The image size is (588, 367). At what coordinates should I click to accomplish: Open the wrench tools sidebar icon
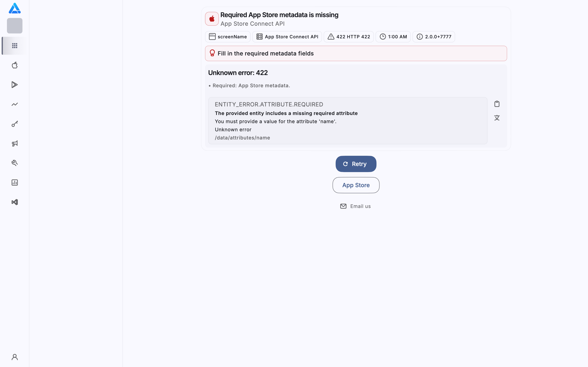click(14, 163)
